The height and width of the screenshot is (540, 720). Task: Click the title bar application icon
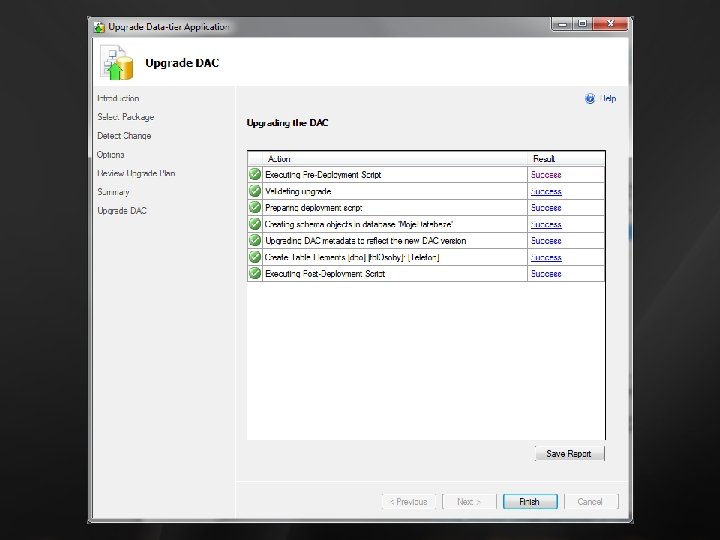coord(99,27)
